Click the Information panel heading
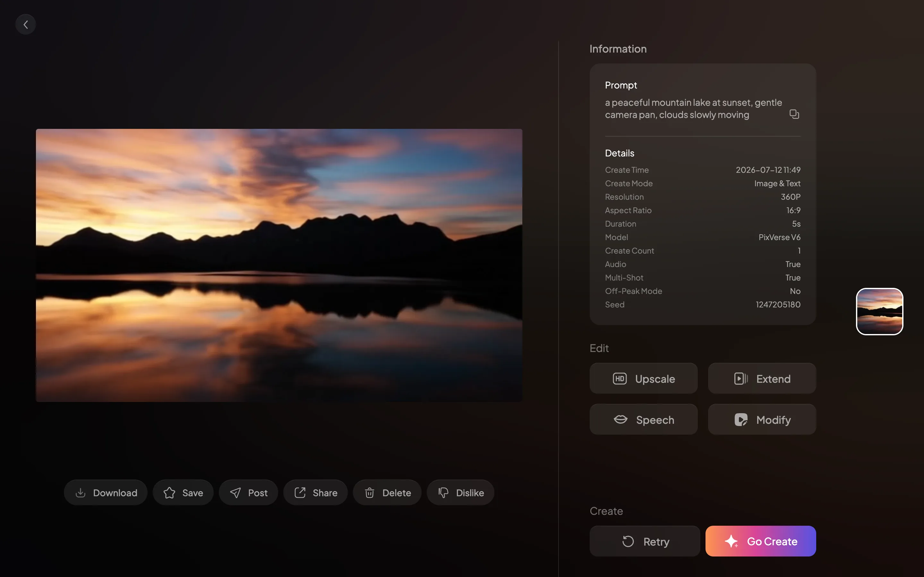924x577 pixels. [x=618, y=49]
